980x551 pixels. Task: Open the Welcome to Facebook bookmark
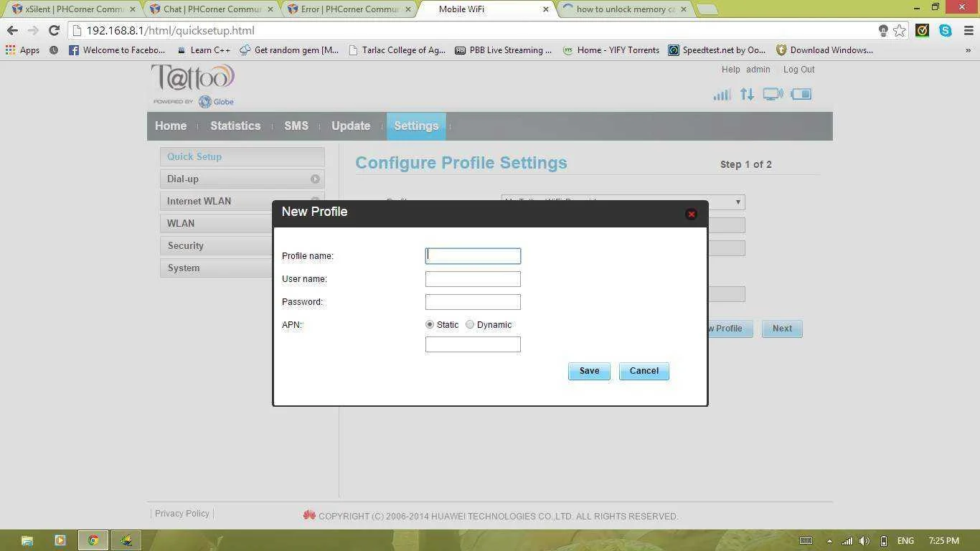(117, 50)
